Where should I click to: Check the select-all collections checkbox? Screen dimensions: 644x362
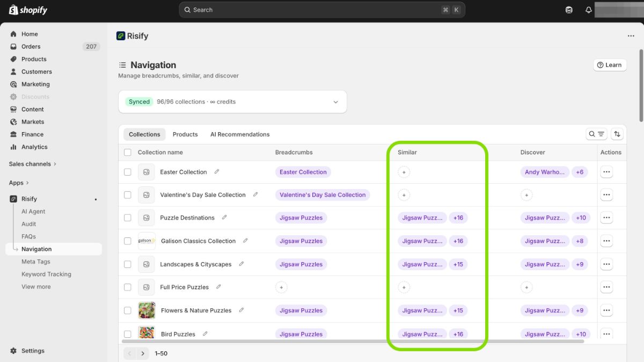pyautogui.click(x=128, y=153)
